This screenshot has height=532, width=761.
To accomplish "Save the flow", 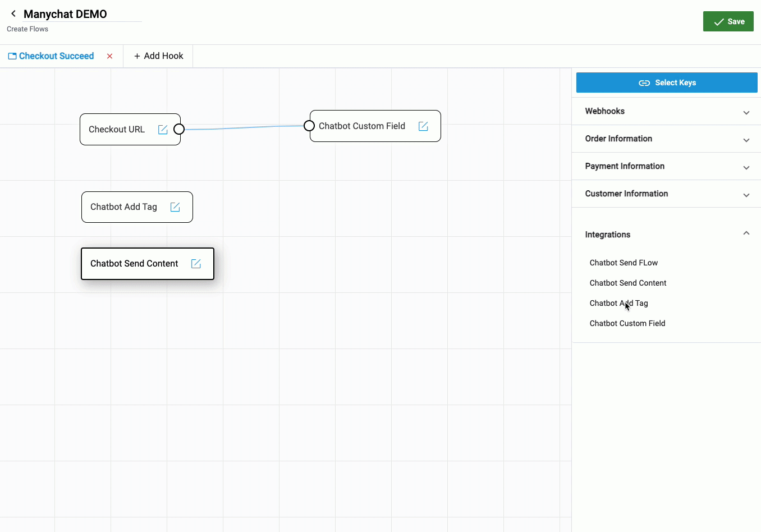I will 728,21.
